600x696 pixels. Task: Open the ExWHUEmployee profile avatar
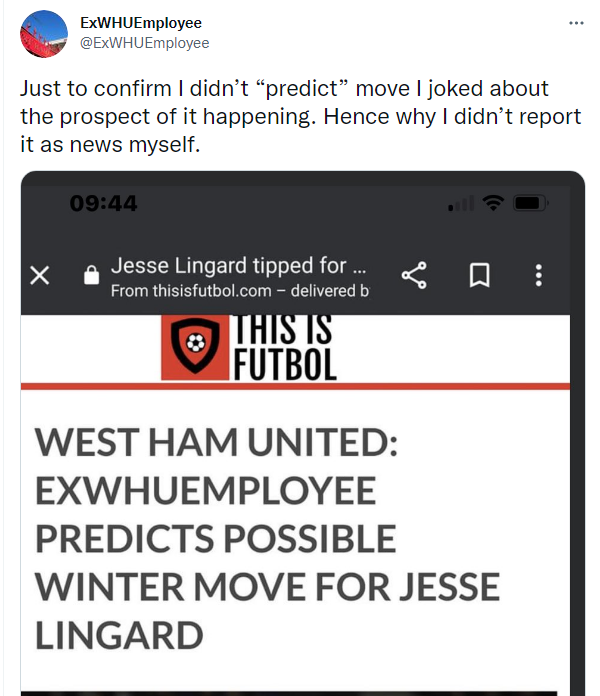click(43, 34)
